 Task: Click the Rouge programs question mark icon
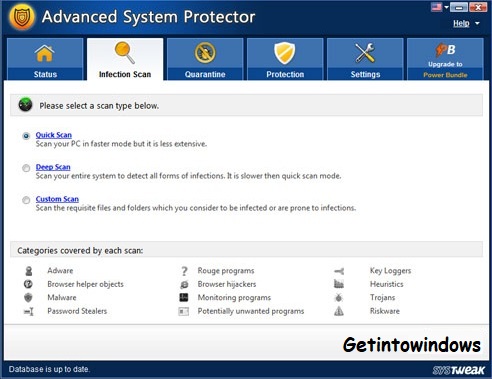pos(184,271)
